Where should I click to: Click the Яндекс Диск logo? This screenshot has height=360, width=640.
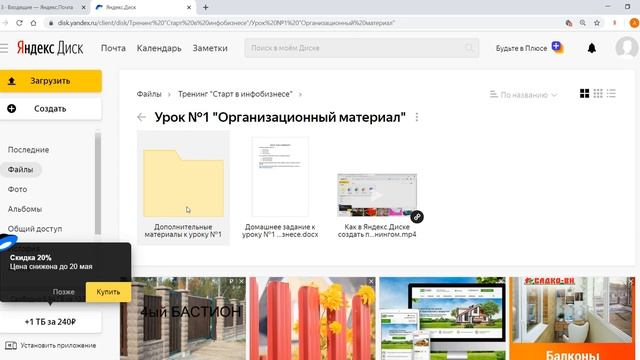[x=50, y=48]
